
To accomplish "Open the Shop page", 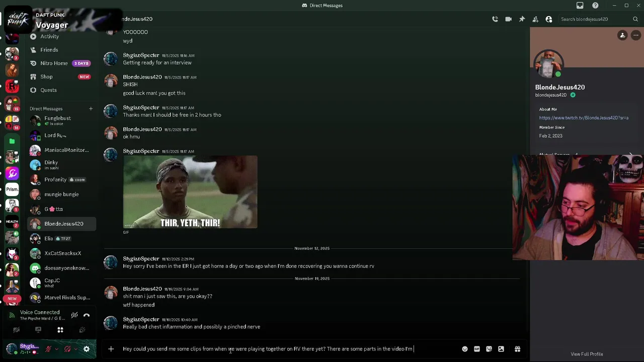I will (61, 76).
